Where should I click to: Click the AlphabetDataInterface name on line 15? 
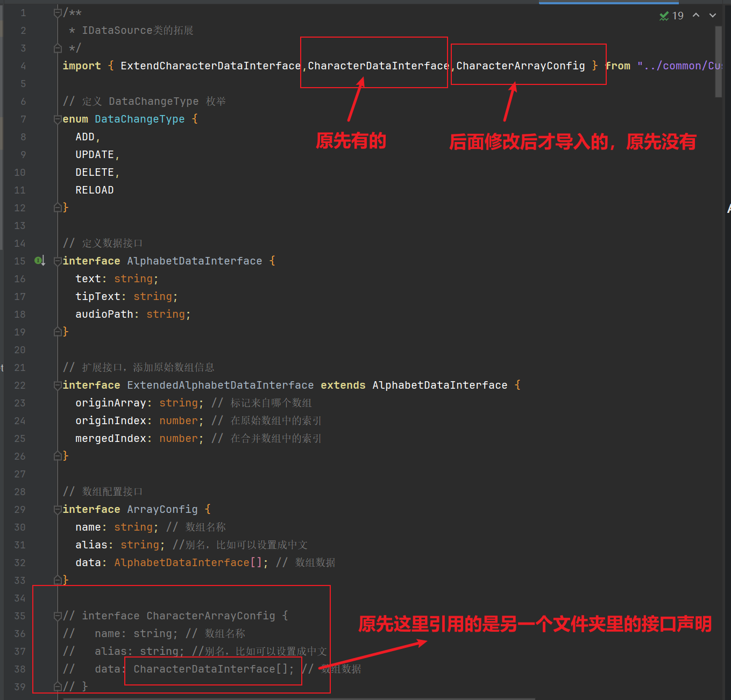[x=195, y=261]
